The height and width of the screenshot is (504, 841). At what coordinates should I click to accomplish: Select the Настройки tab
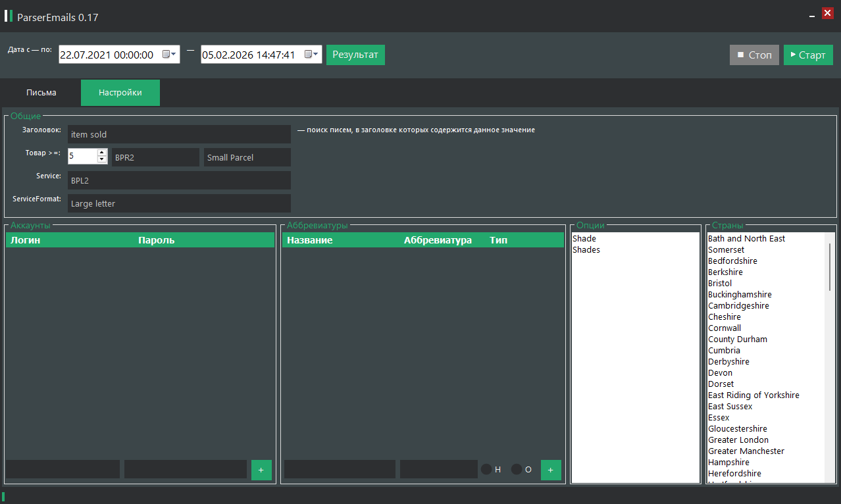click(x=120, y=93)
